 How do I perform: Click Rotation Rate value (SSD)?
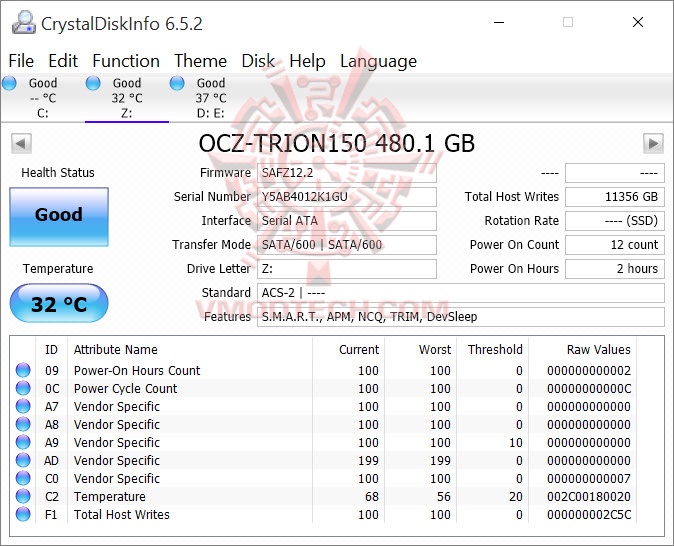click(615, 221)
